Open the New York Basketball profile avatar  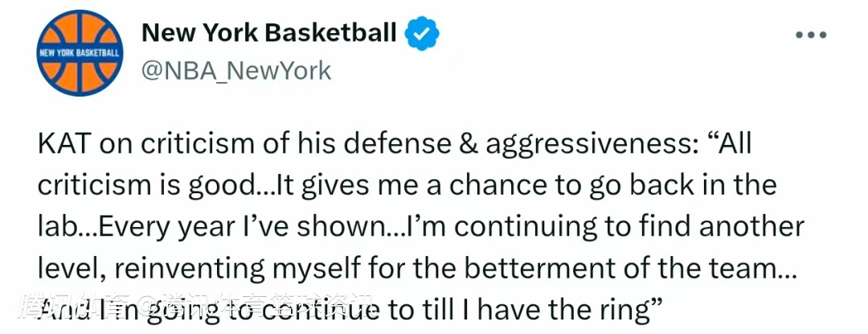click(80, 53)
